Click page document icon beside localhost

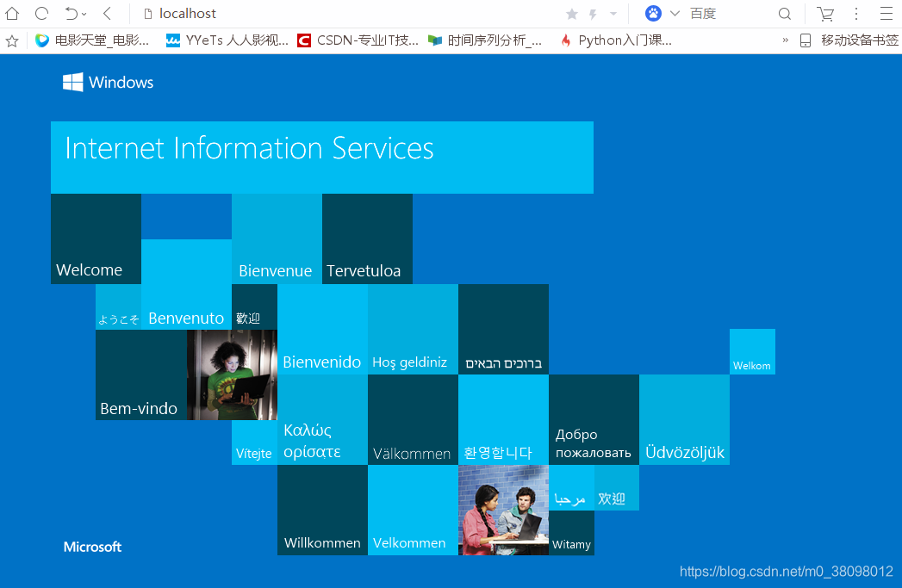148,14
